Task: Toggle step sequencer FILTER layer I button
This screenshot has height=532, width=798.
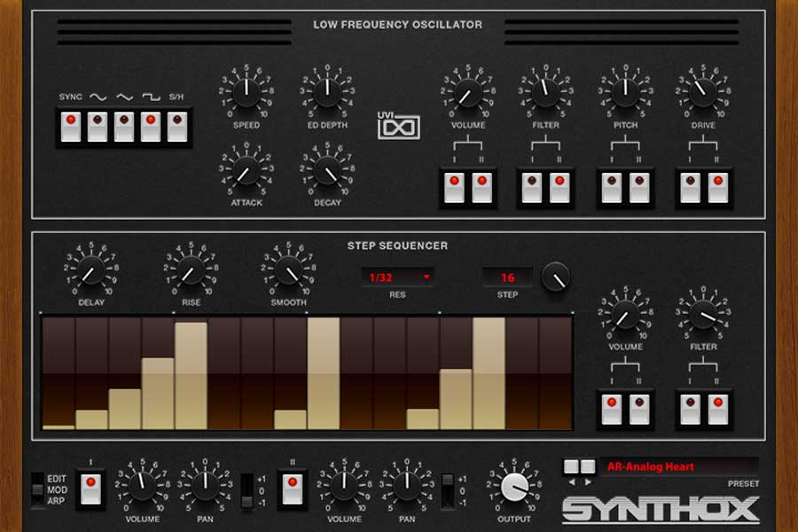Action: click(691, 410)
